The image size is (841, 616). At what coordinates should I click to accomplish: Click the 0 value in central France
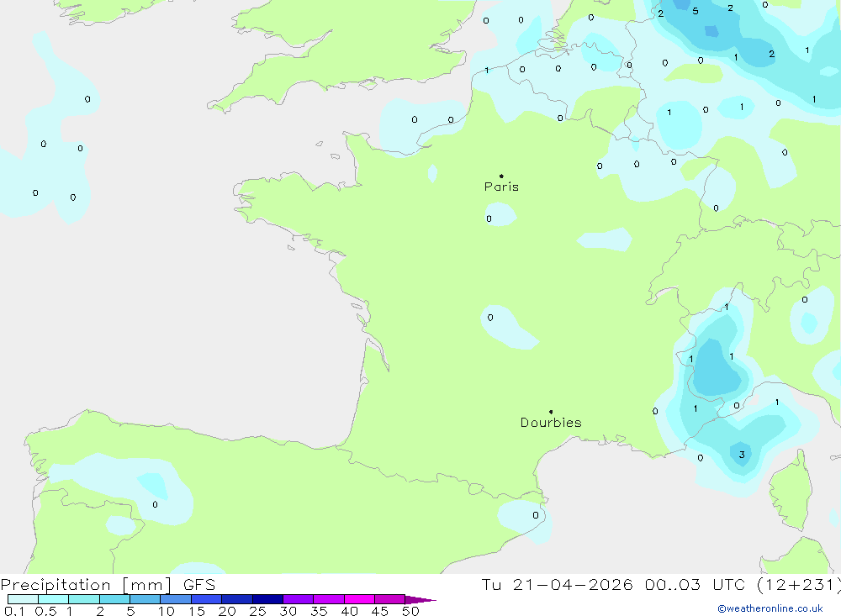[490, 318]
